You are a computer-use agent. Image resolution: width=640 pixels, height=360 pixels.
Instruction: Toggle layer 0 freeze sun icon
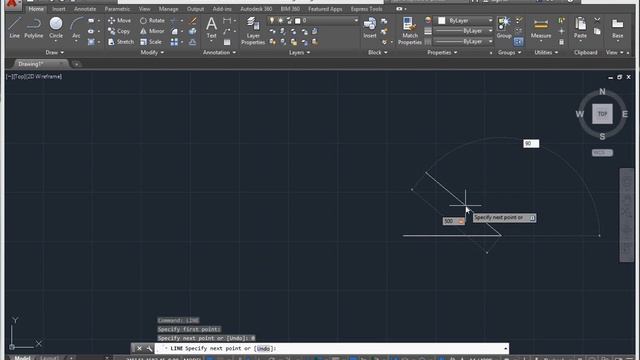point(280,20)
